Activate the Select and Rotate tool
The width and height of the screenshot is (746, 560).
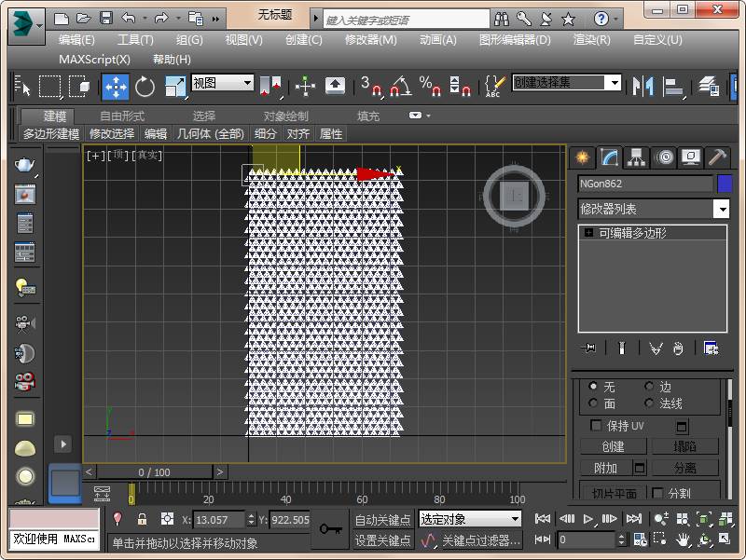tap(145, 87)
